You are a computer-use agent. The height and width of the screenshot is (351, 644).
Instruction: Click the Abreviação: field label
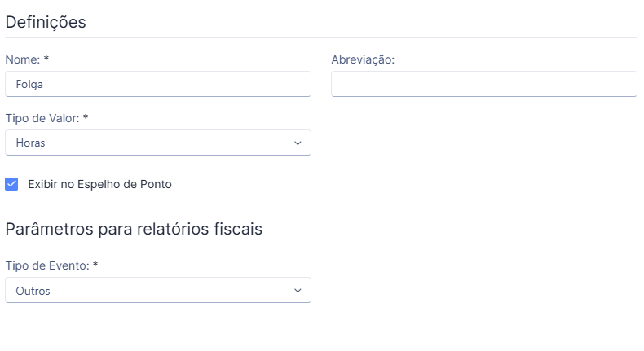363,60
